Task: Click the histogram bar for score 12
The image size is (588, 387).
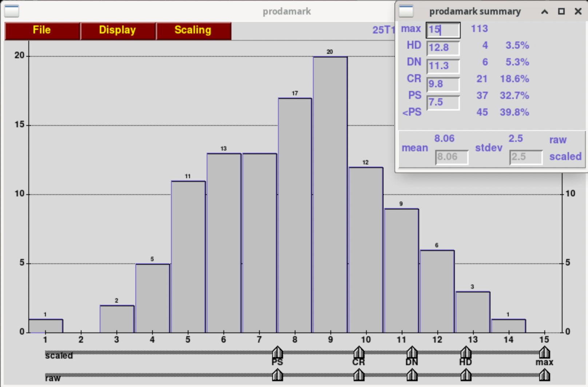Action: tap(437, 291)
